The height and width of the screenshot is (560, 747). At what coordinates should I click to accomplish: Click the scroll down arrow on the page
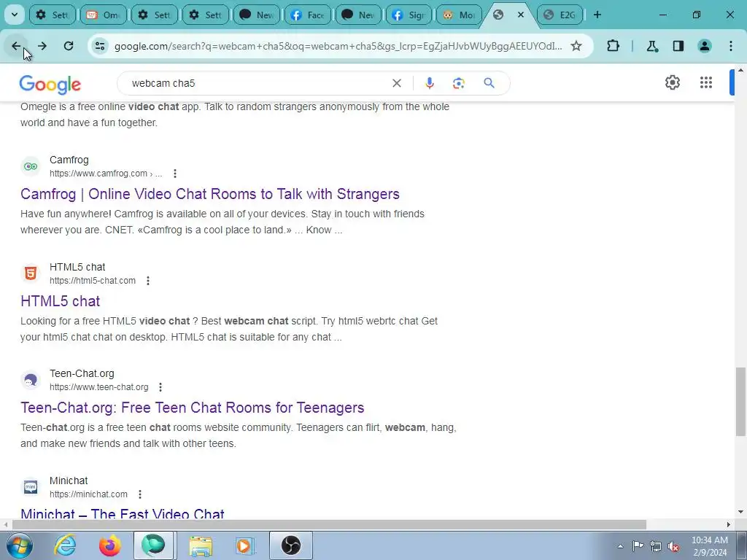coord(740,512)
